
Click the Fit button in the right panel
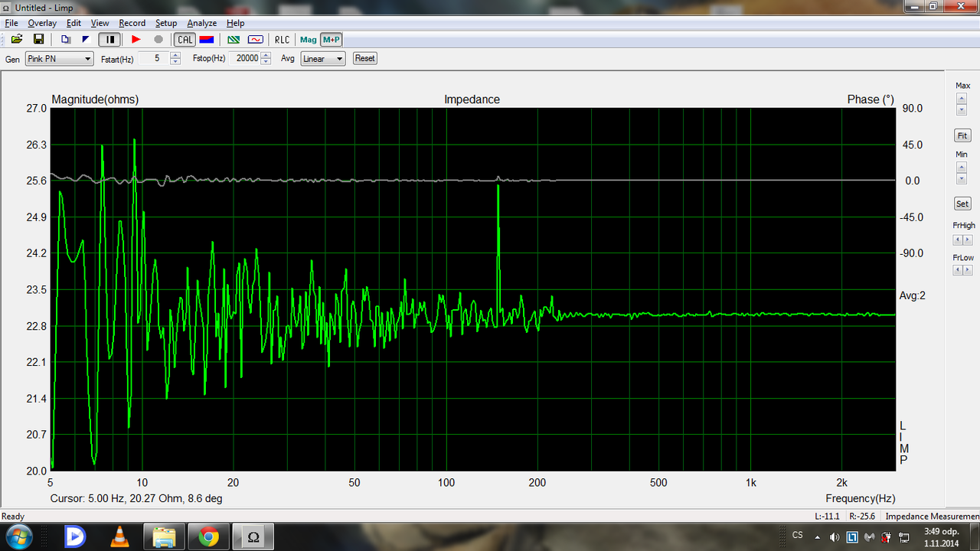coord(962,135)
